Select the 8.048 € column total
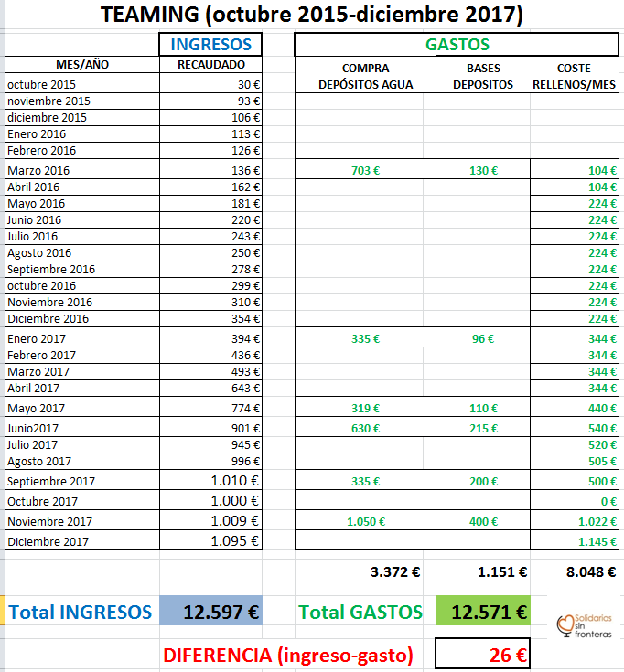Screen dimensions: 624x672 pyautogui.click(x=575, y=571)
